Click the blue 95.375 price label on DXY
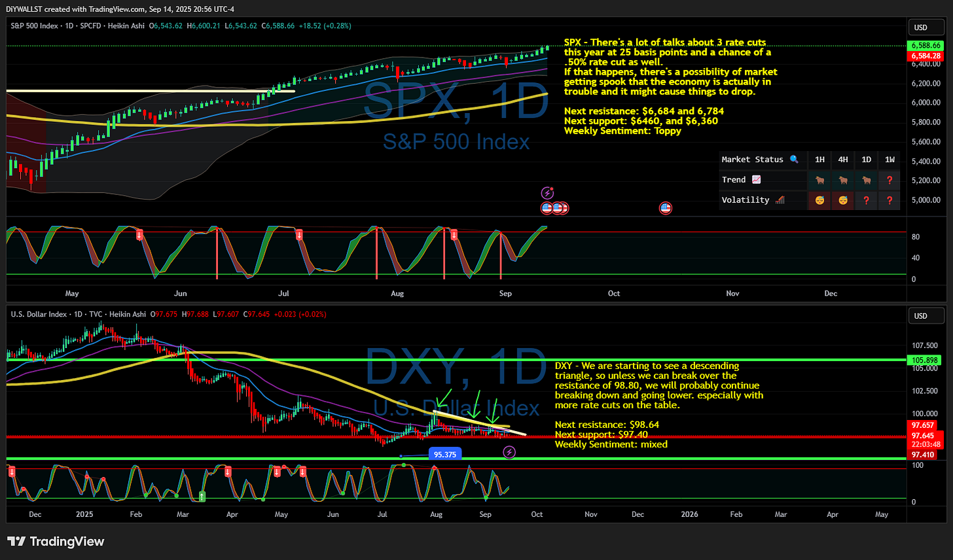Viewport: 953px width, 560px height. pyautogui.click(x=445, y=453)
